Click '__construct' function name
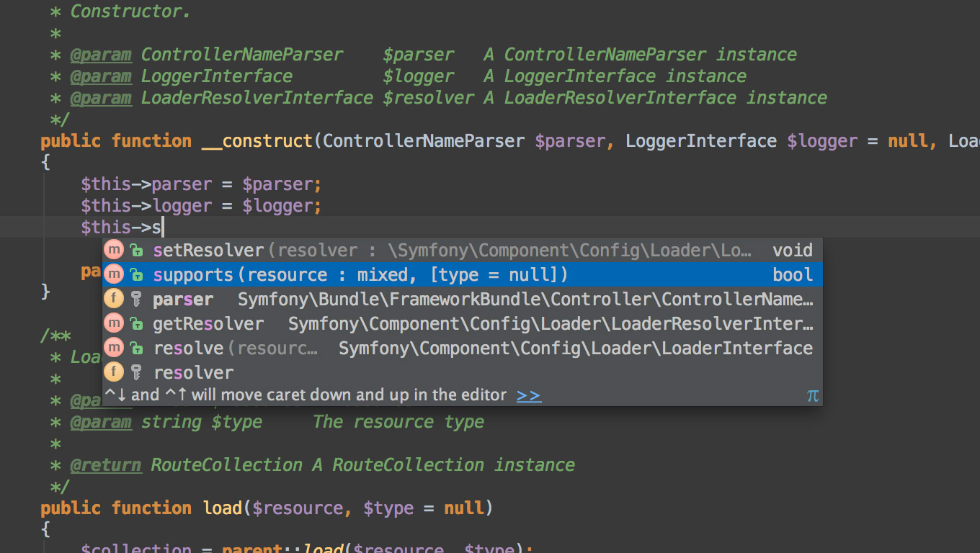Viewport: 980px width, 553px height. point(257,141)
